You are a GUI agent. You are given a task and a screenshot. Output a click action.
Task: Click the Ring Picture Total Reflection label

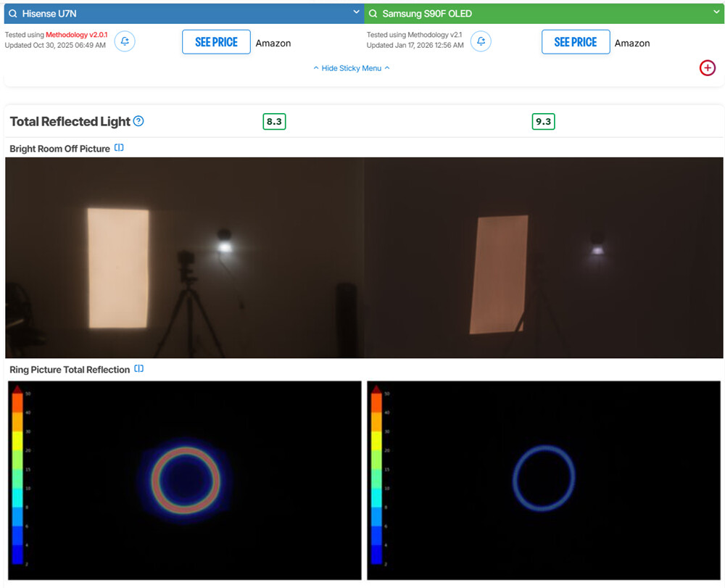(x=70, y=370)
